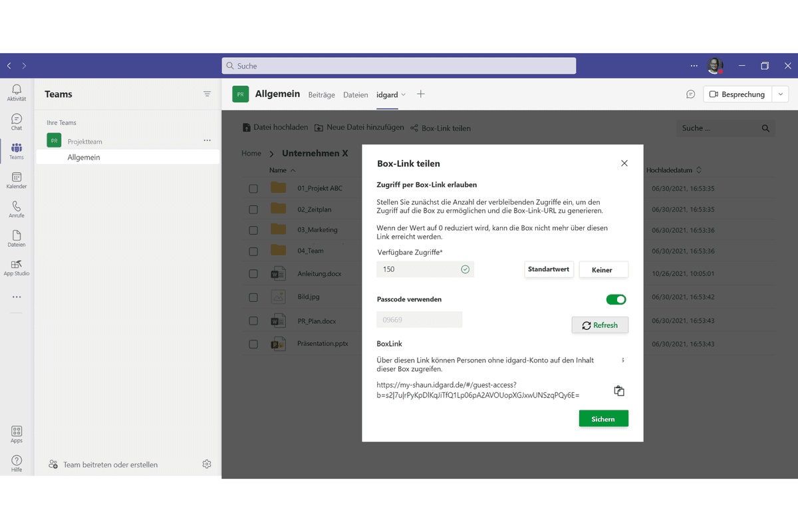Click the Keiner button

click(x=604, y=269)
